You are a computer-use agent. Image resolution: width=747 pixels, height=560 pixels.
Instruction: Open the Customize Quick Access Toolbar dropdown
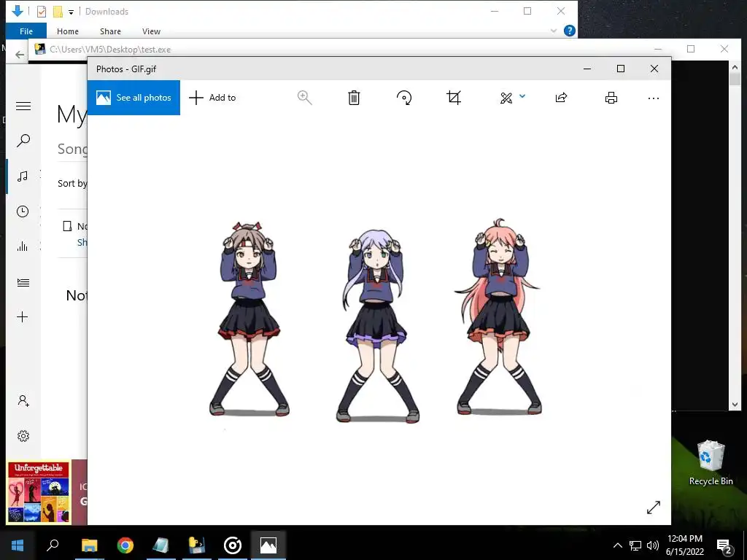click(x=71, y=12)
